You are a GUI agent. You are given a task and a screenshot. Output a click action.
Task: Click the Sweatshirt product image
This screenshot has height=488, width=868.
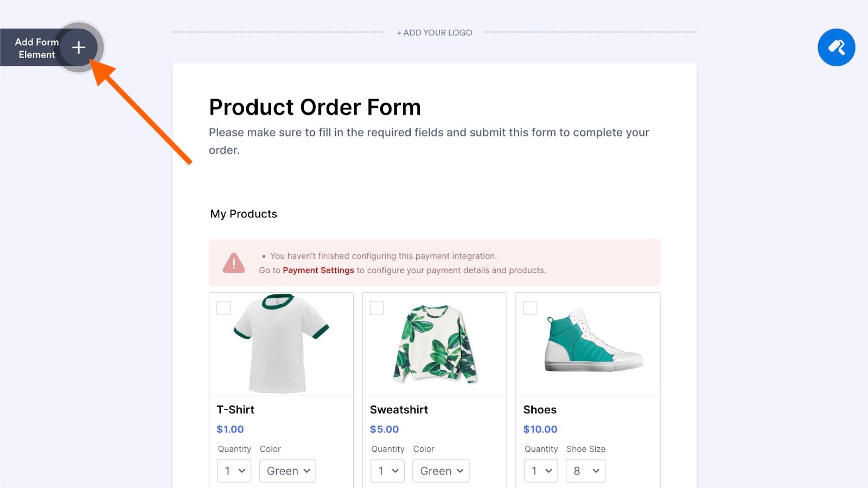tap(435, 343)
